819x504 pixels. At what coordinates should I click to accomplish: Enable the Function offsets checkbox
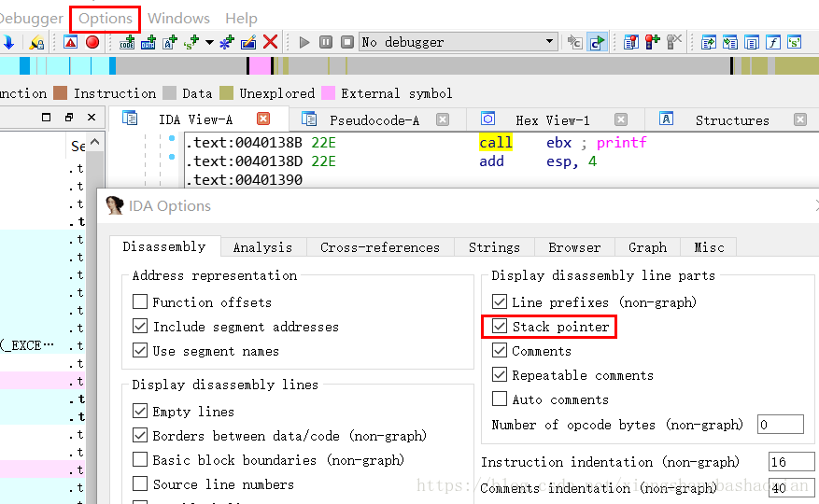140,301
